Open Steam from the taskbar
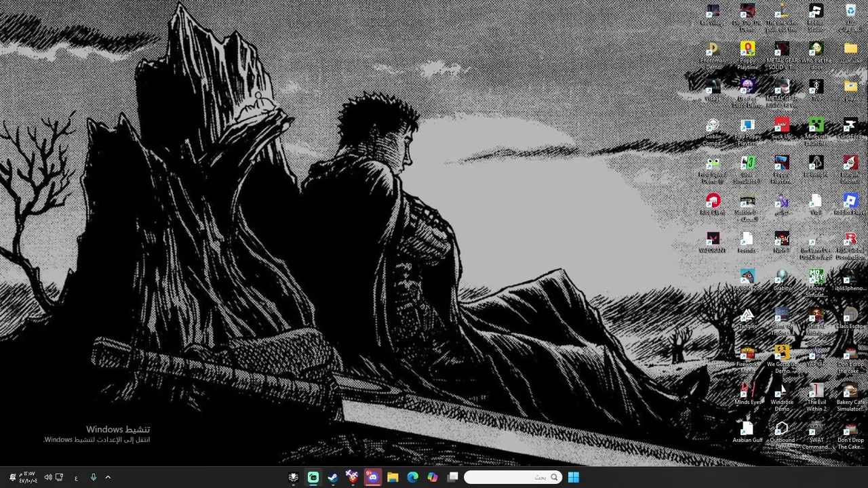This screenshot has height=488, width=868. [333, 477]
